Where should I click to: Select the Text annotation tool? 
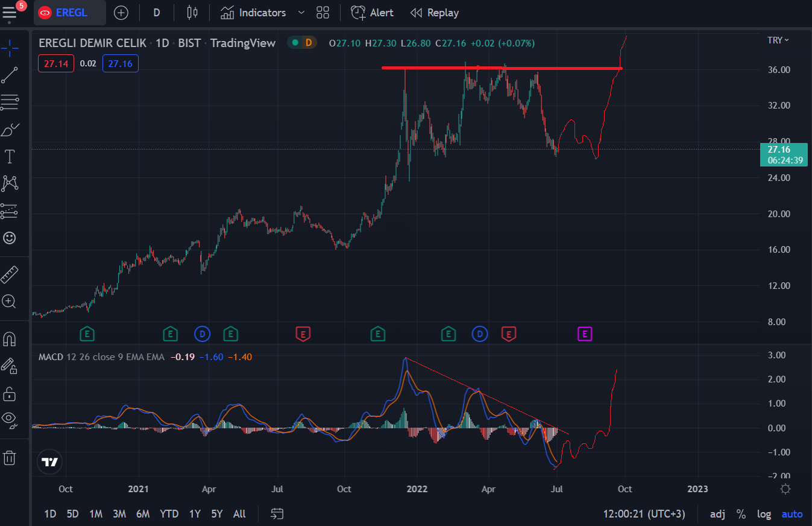(x=10, y=157)
